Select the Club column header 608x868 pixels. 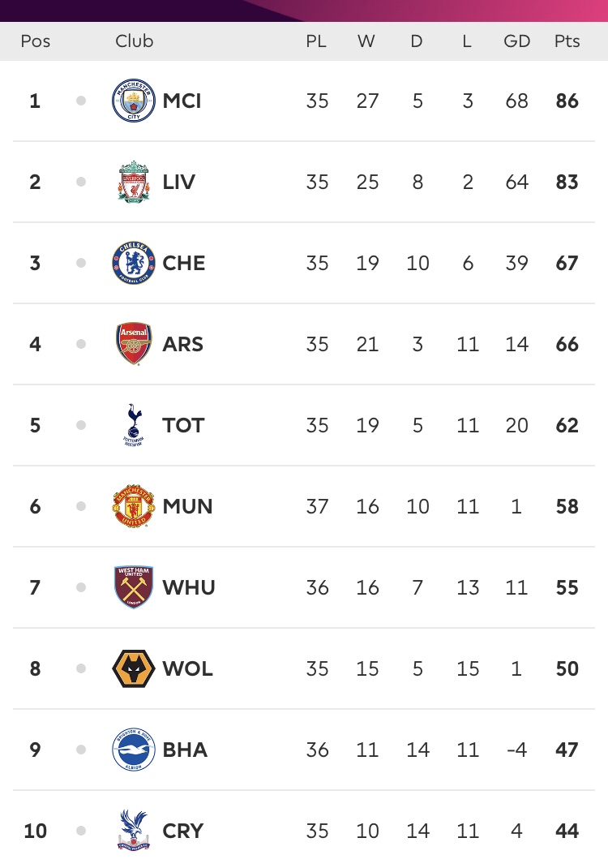[134, 41]
